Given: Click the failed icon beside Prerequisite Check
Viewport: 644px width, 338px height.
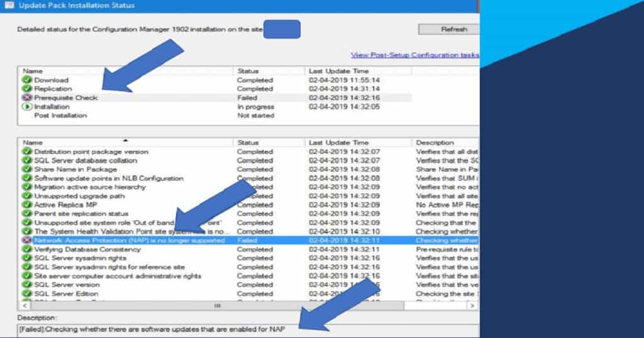Looking at the screenshot, I should pos(27,97).
